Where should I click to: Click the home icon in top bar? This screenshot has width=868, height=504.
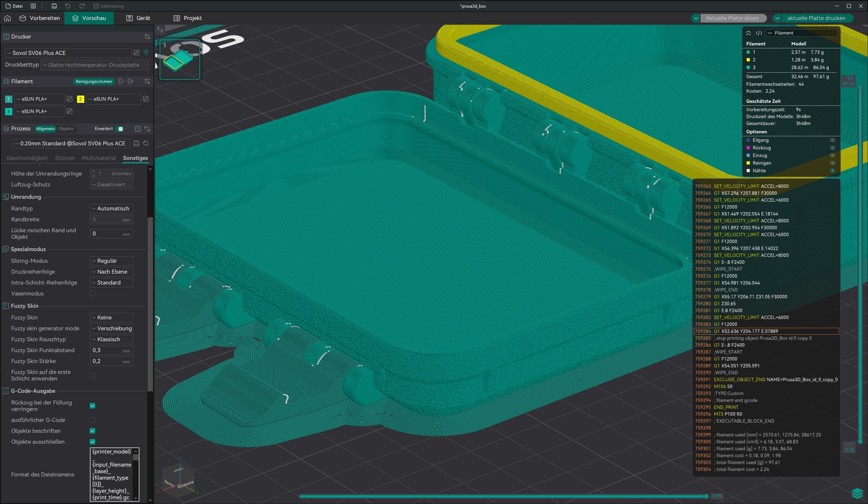pos(8,18)
